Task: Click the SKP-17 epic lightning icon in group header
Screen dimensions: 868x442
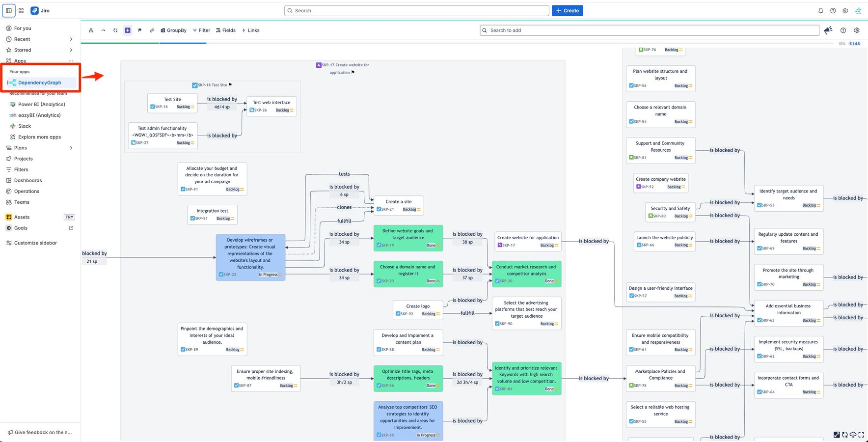Action: click(x=319, y=65)
